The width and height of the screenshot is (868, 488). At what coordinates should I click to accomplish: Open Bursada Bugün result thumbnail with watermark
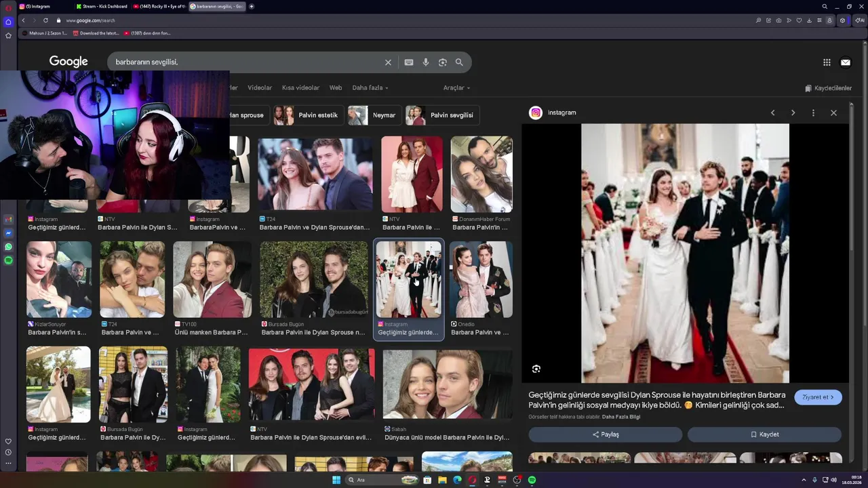pyautogui.click(x=314, y=279)
